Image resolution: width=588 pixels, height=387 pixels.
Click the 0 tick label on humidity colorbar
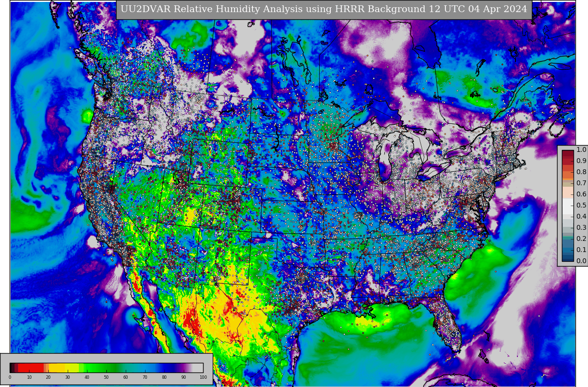coord(10,378)
